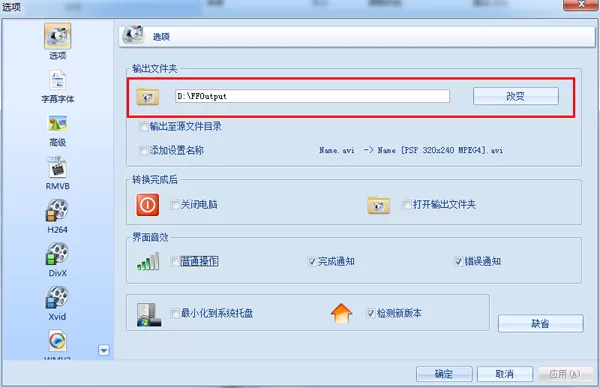Enable 输出至源文件目录 checkbox
The image size is (600, 388).
(x=143, y=127)
